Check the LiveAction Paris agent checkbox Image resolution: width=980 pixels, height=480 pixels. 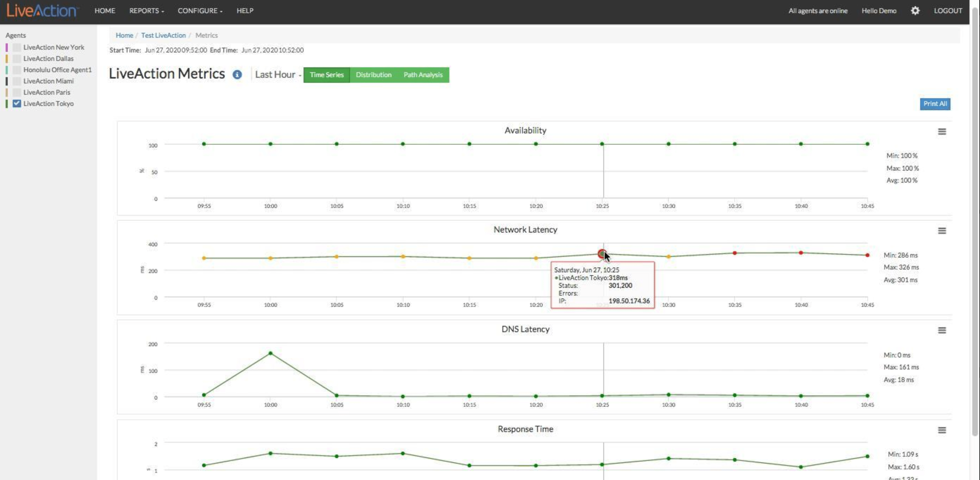17,92
